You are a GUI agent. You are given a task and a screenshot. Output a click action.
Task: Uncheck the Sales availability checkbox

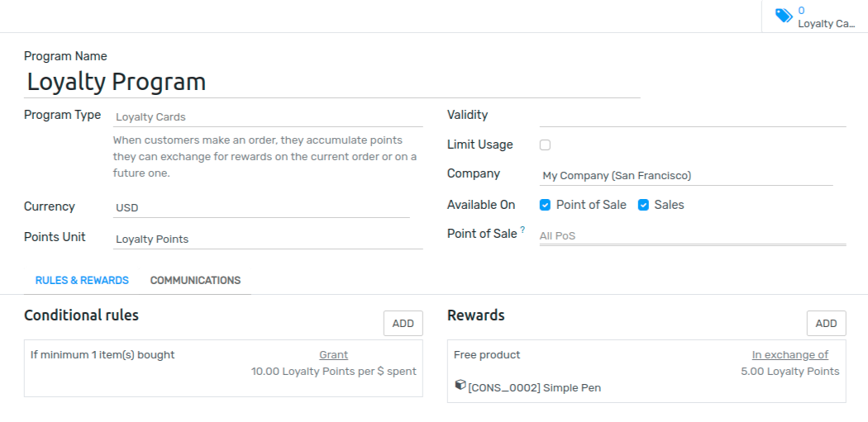[x=643, y=205]
